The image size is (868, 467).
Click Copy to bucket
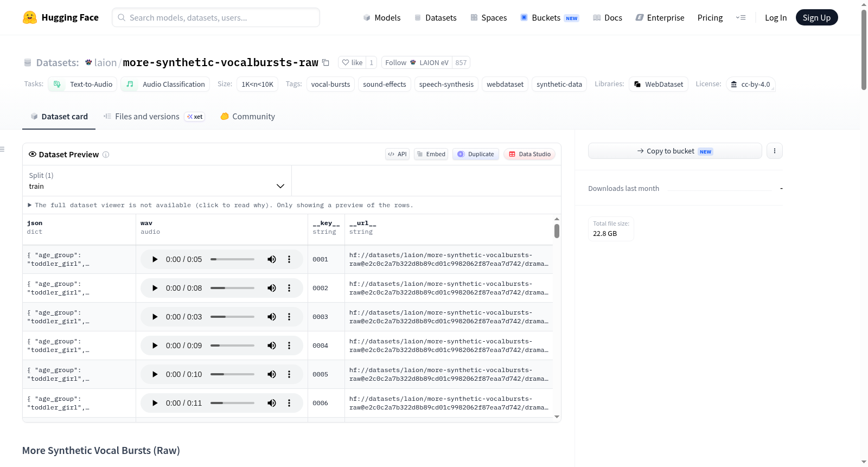tap(675, 151)
